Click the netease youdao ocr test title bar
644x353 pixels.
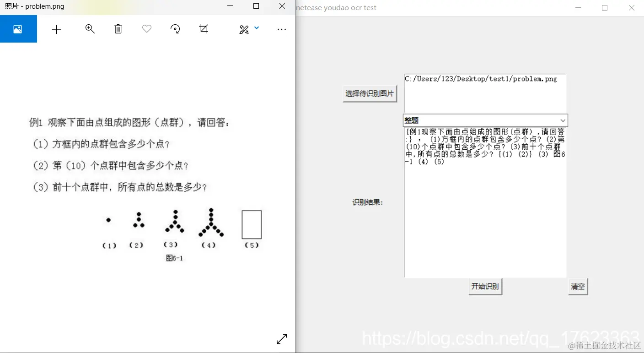pyautogui.click(x=336, y=7)
